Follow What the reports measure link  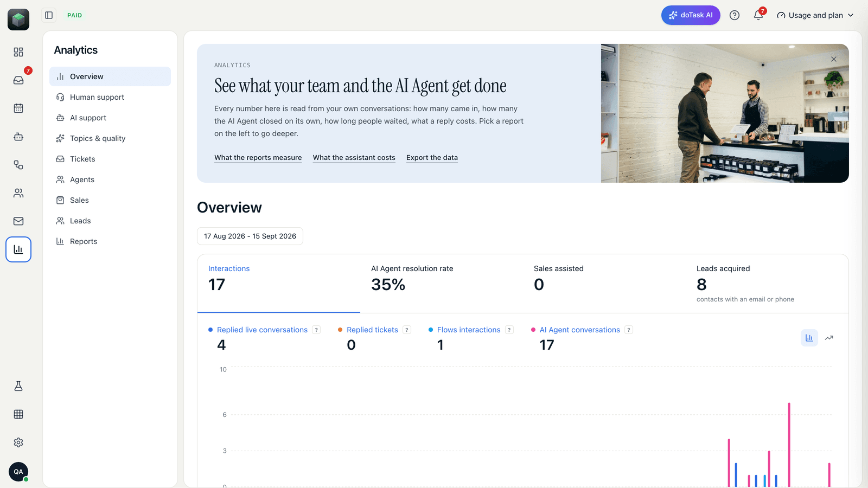tap(258, 158)
